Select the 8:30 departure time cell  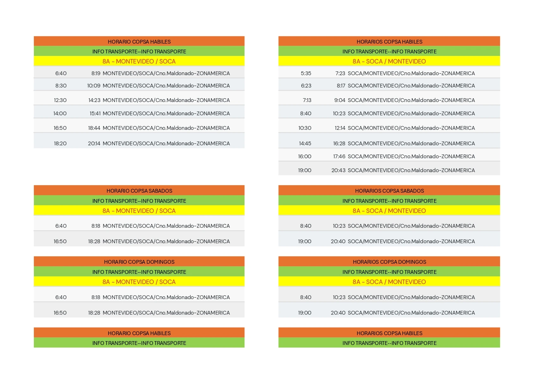click(x=61, y=86)
